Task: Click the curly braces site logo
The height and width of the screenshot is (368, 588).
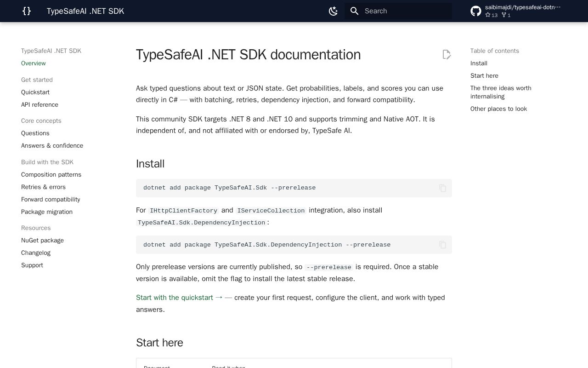Action: [x=27, y=11]
